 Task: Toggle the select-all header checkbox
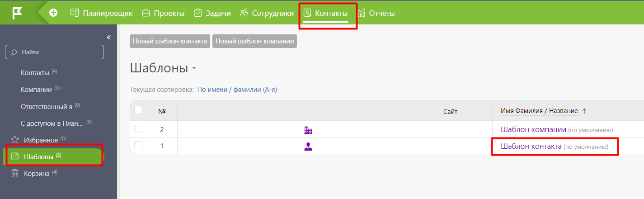click(x=139, y=110)
